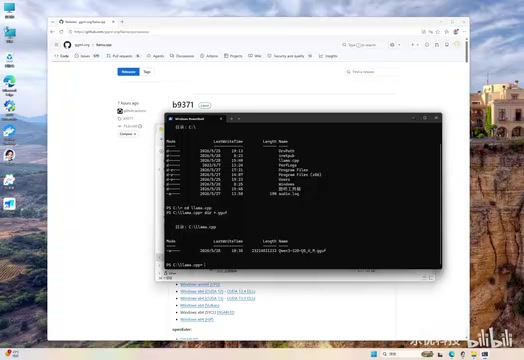Close the Windows PowerShell tab
This screenshot has height=360, width=524.
221,119
